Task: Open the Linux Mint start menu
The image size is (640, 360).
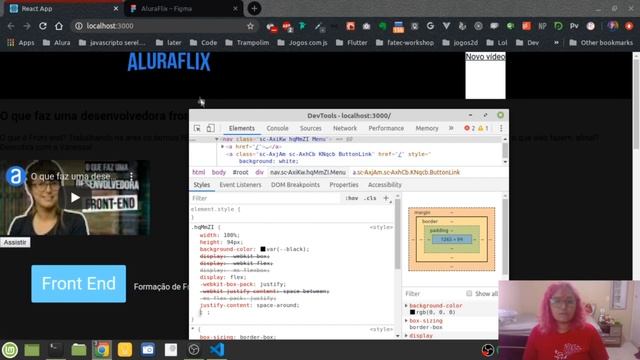Action: click(x=10, y=350)
